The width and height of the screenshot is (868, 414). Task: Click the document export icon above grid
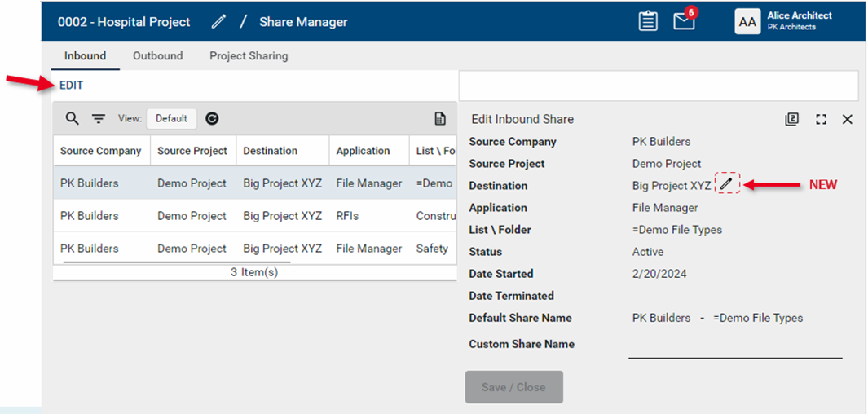pyautogui.click(x=440, y=119)
